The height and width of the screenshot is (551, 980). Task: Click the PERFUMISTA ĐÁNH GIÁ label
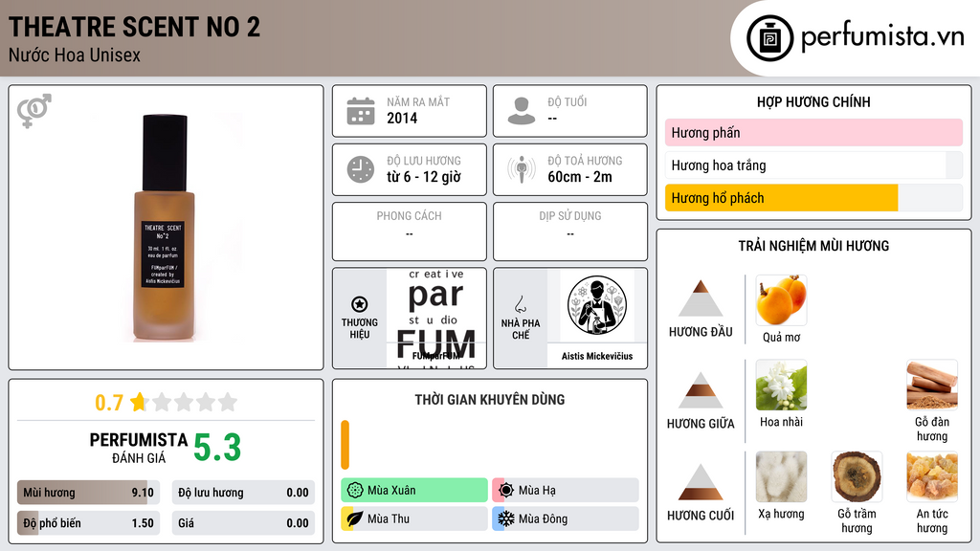coord(139,448)
